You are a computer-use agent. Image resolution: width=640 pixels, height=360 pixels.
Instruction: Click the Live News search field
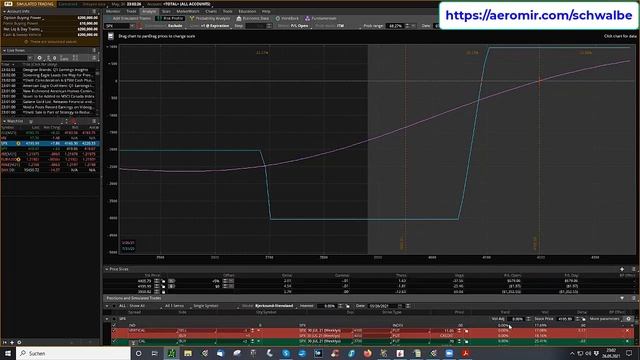[x=16, y=58]
